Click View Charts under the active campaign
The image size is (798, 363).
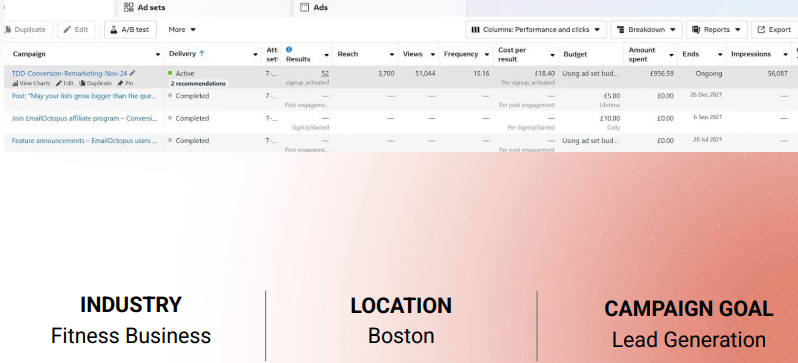point(31,83)
